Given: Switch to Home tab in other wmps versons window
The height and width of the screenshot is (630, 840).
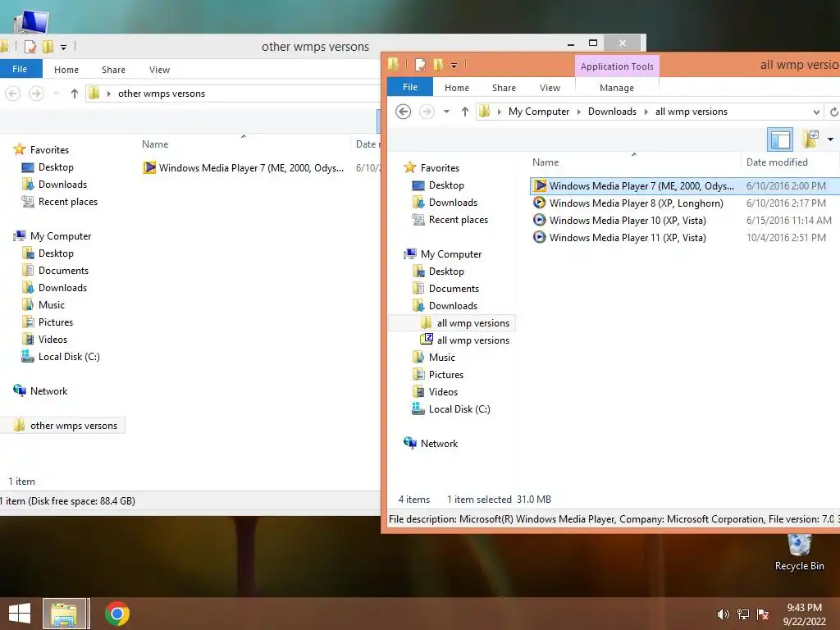Looking at the screenshot, I should (66, 70).
